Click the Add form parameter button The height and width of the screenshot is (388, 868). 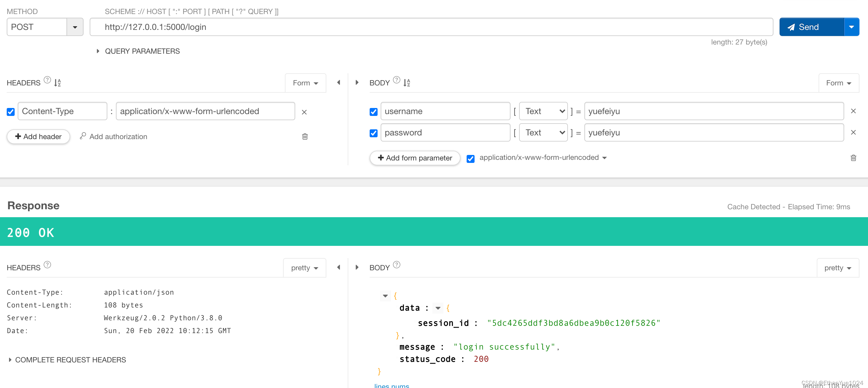(x=414, y=157)
